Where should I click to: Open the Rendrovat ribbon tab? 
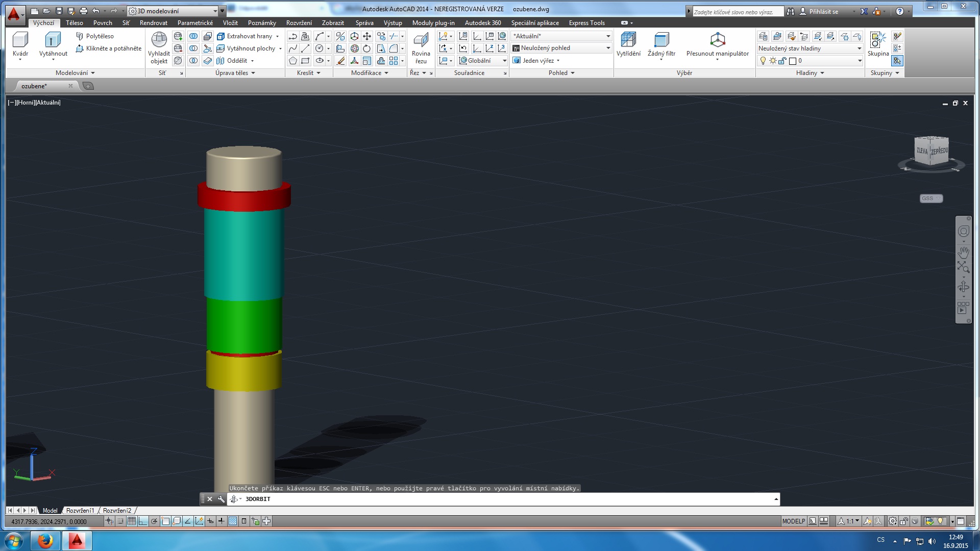click(x=153, y=23)
